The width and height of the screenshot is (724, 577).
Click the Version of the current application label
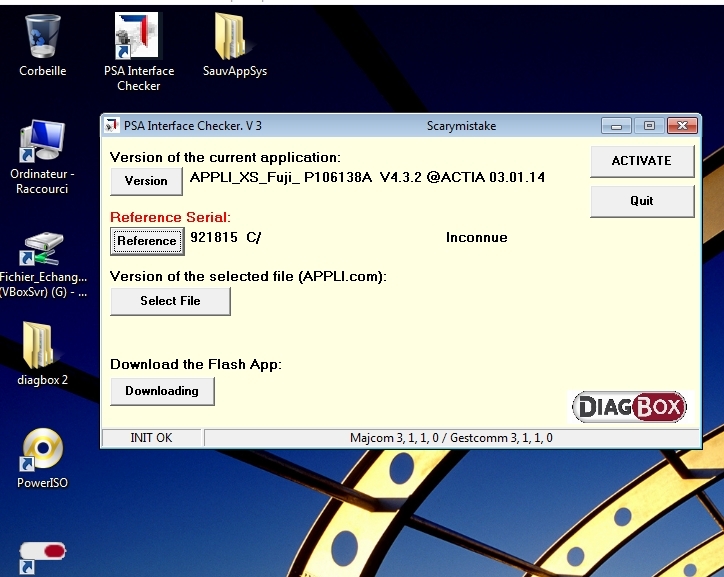225,157
